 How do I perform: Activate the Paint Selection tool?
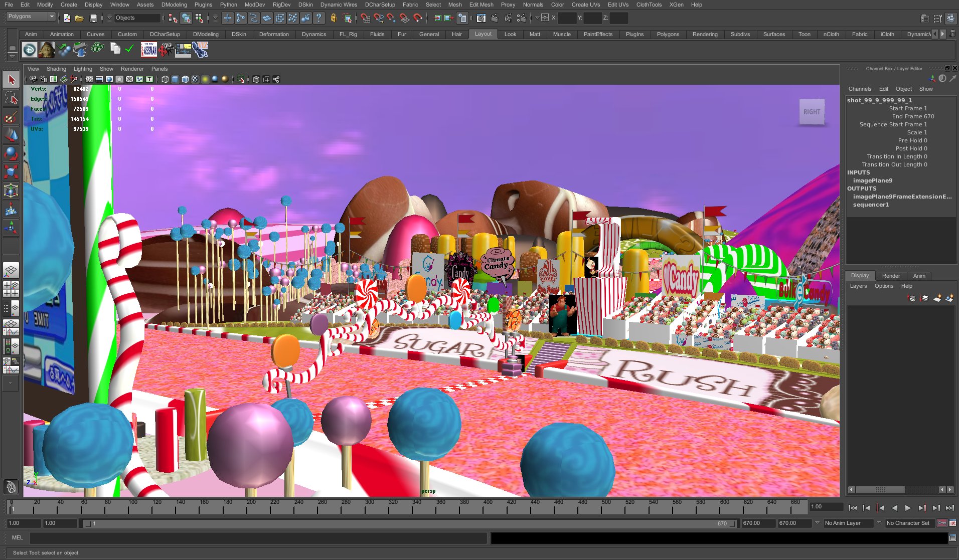click(x=11, y=117)
